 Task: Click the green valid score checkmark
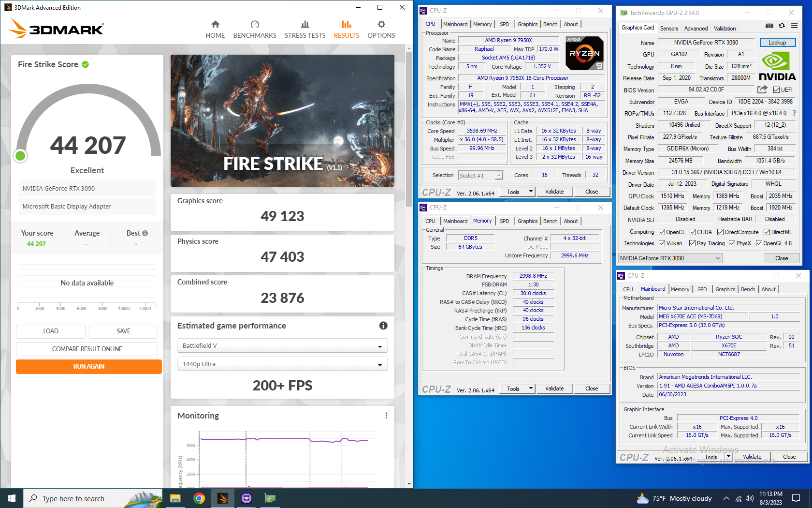point(86,64)
